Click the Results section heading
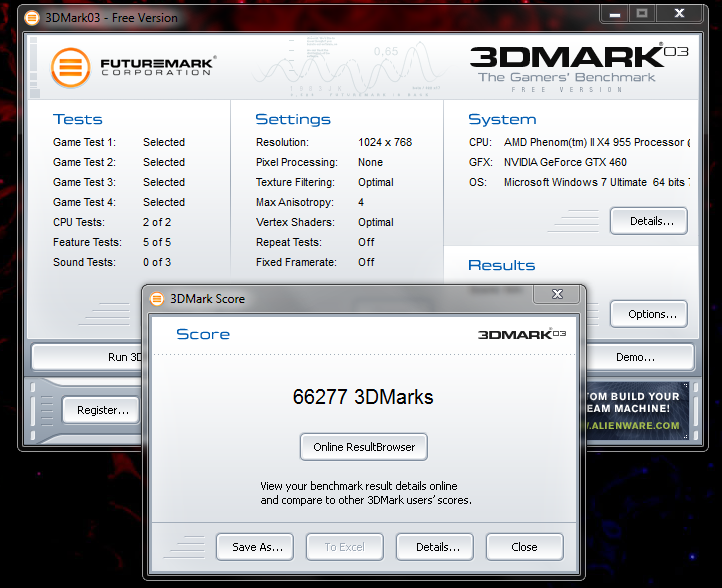Screen dimensions: 722x588 tap(501, 265)
